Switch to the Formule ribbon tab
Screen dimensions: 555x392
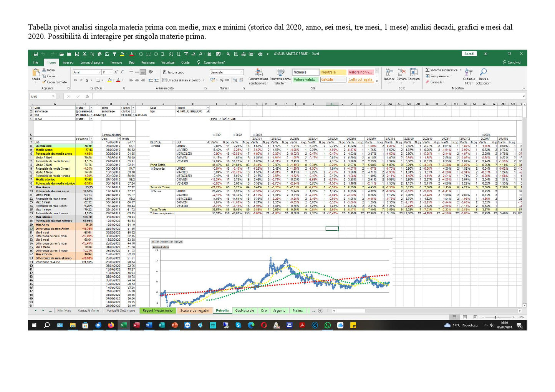(x=116, y=62)
